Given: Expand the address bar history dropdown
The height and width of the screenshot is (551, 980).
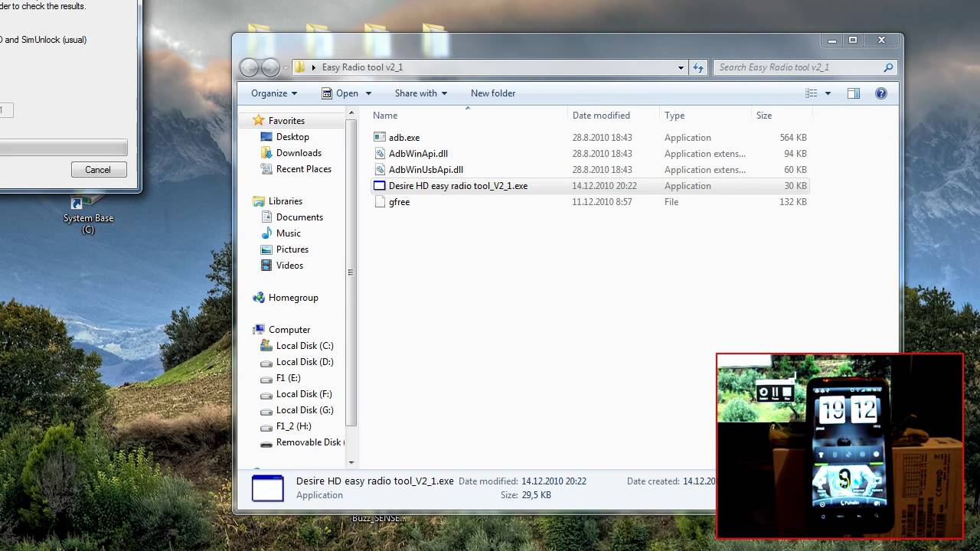Looking at the screenshot, I should coord(681,67).
